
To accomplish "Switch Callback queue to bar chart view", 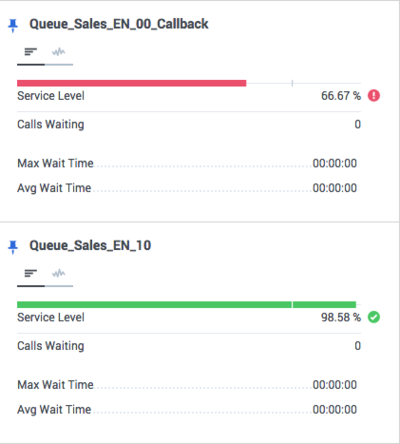I will click(31, 52).
